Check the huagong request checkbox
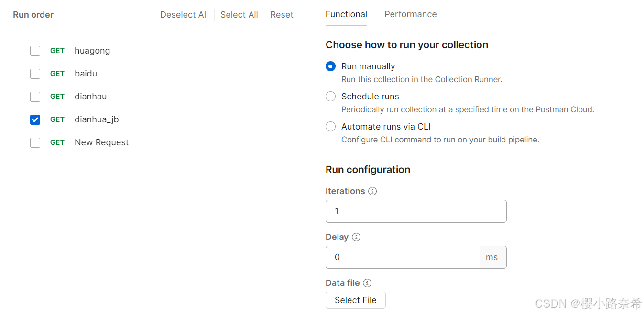Image resolution: width=644 pixels, height=314 pixels. point(35,51)
